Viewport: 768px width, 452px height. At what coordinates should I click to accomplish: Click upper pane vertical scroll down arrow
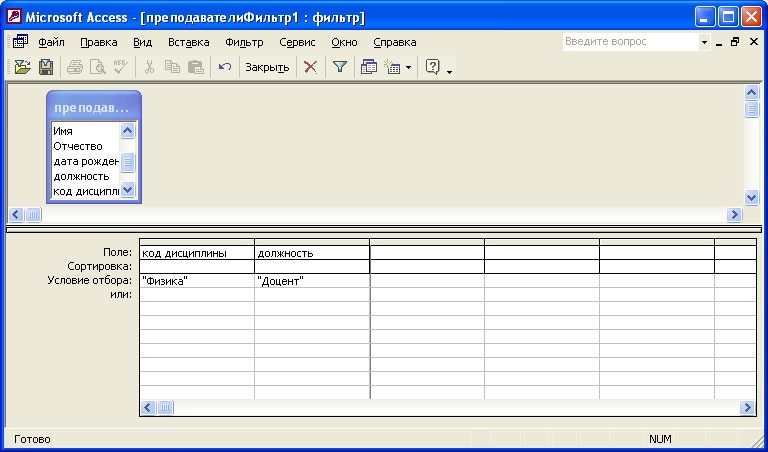click(751, 197)
